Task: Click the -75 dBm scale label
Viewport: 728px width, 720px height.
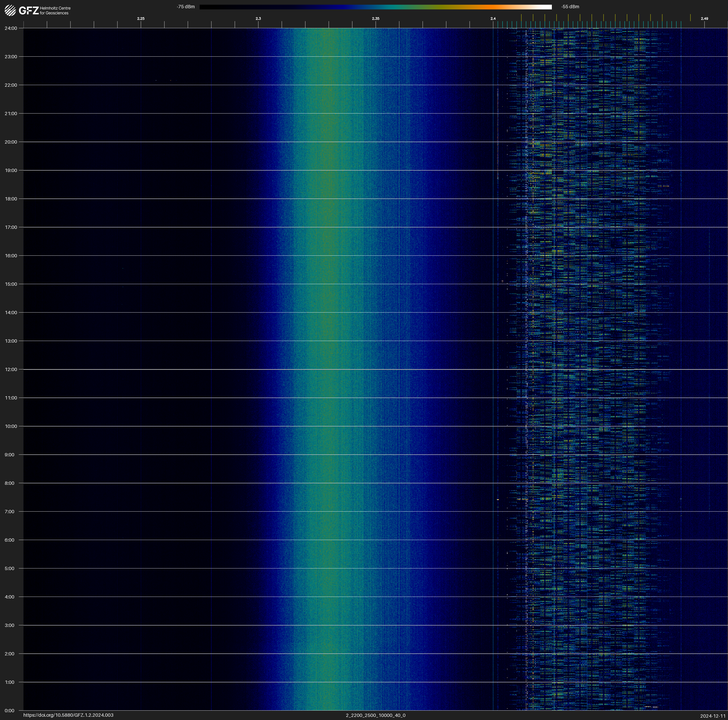Action: coord(185,7)
